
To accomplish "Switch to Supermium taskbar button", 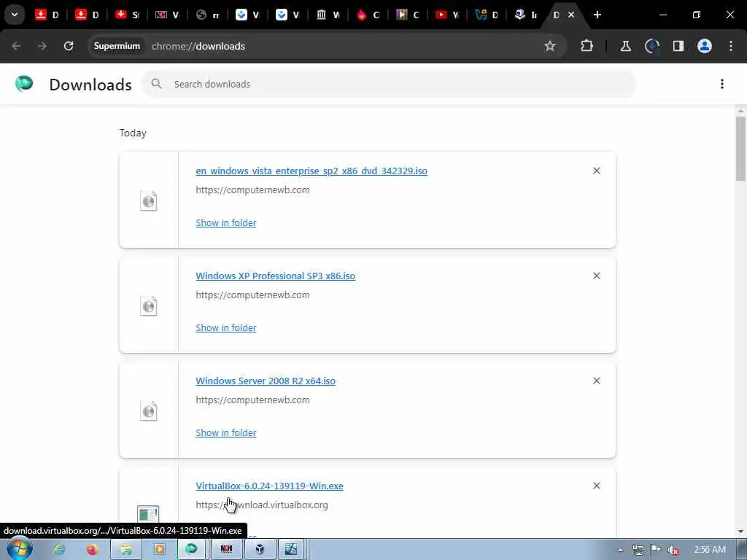I will point(192,550).
